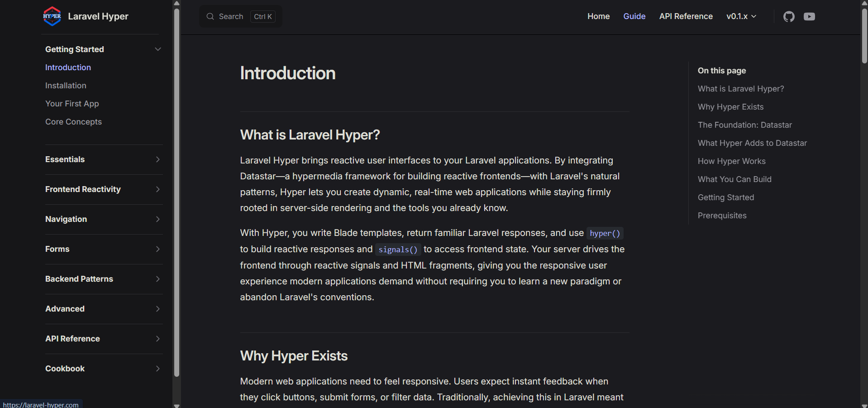Click the 'Why Hyper Exists' heading

point(294,356)
